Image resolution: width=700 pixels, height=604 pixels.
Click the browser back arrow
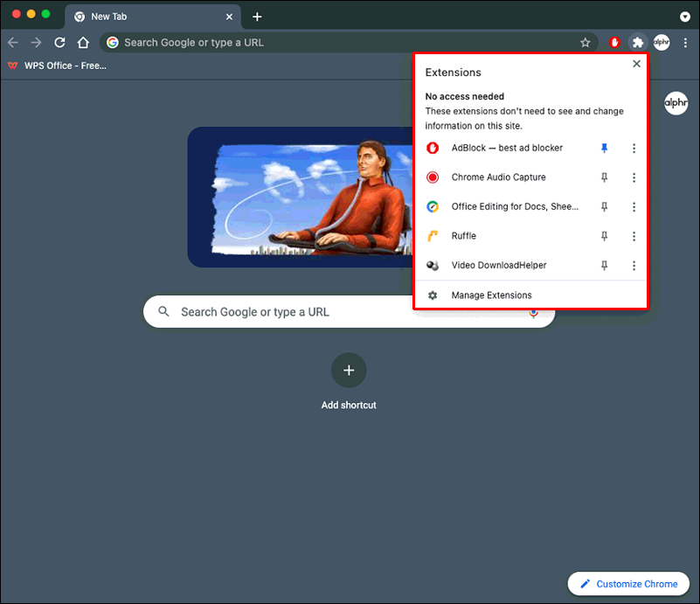(13, 43)
